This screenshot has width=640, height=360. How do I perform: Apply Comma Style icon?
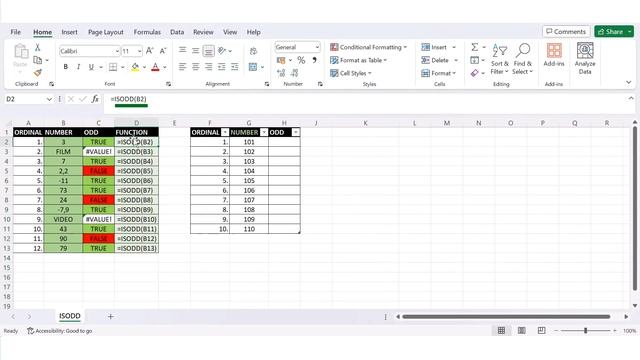[x=314, y=60]
